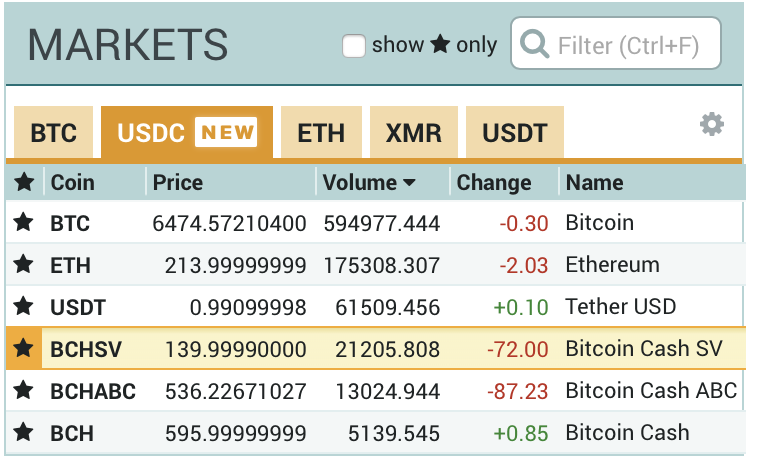Open the Ethereum market row
The width and height of the screenshot is (758, 462).
(x=375, y=265)
